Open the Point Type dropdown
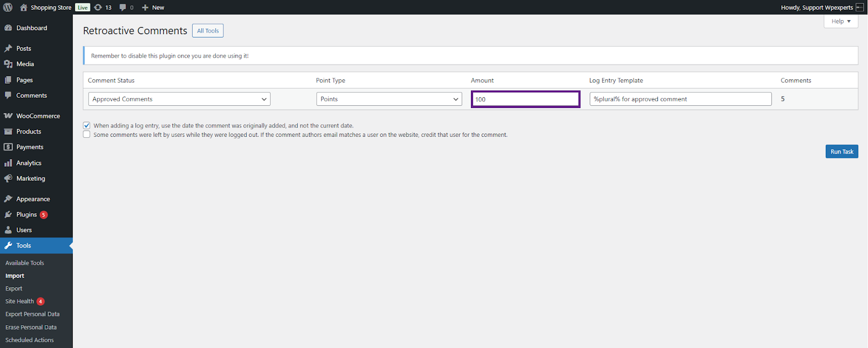 [x=389, y=99]
